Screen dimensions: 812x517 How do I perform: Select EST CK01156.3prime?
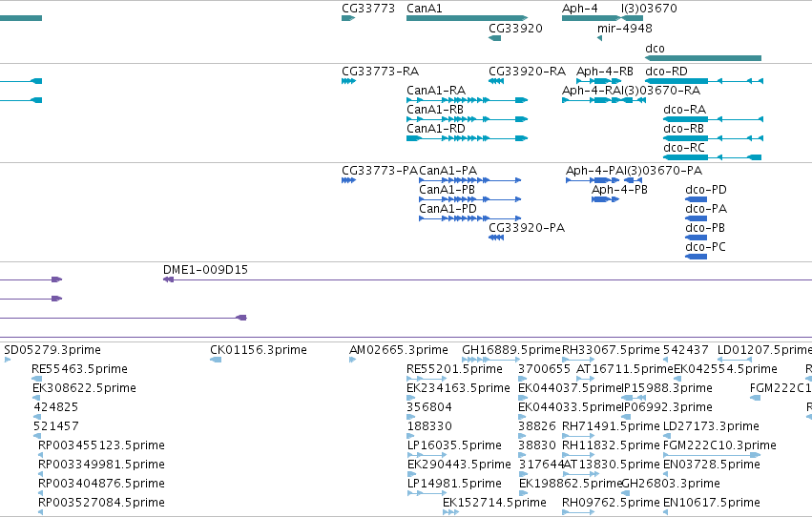click(x=216, y=360)
